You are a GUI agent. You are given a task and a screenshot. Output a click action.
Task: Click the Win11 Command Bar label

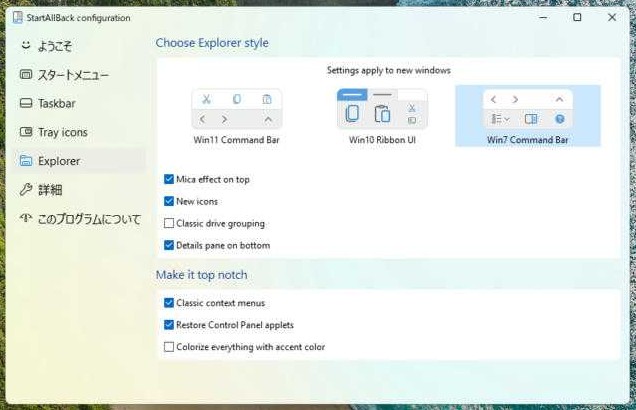coord(236,140)
